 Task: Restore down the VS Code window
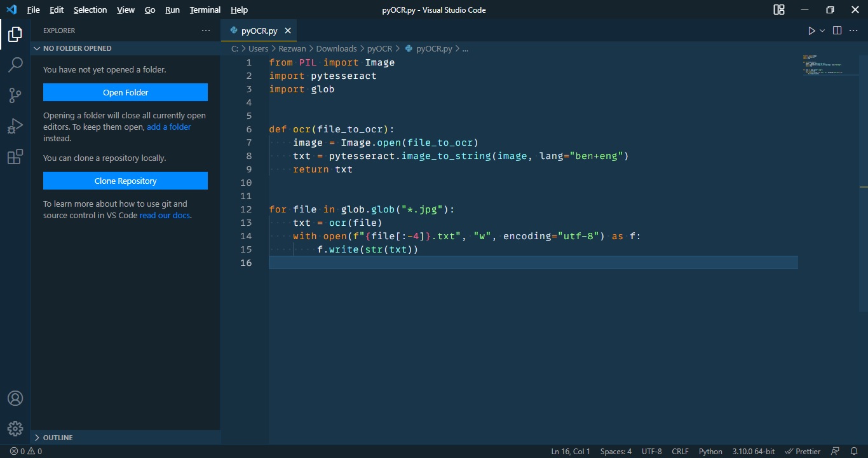click(x=830, y=10)
